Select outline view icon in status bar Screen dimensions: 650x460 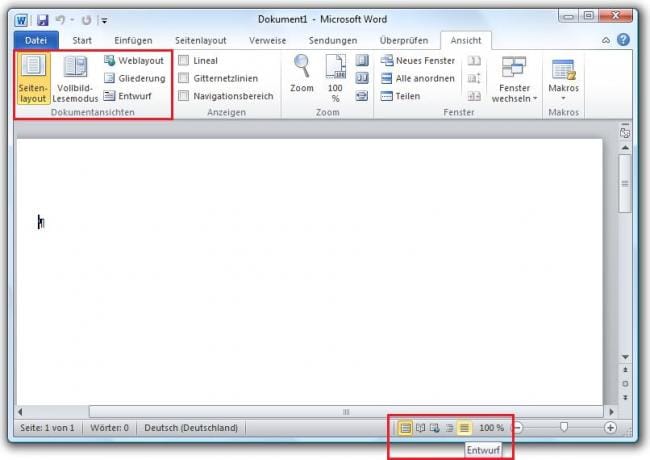click(449, 428)
